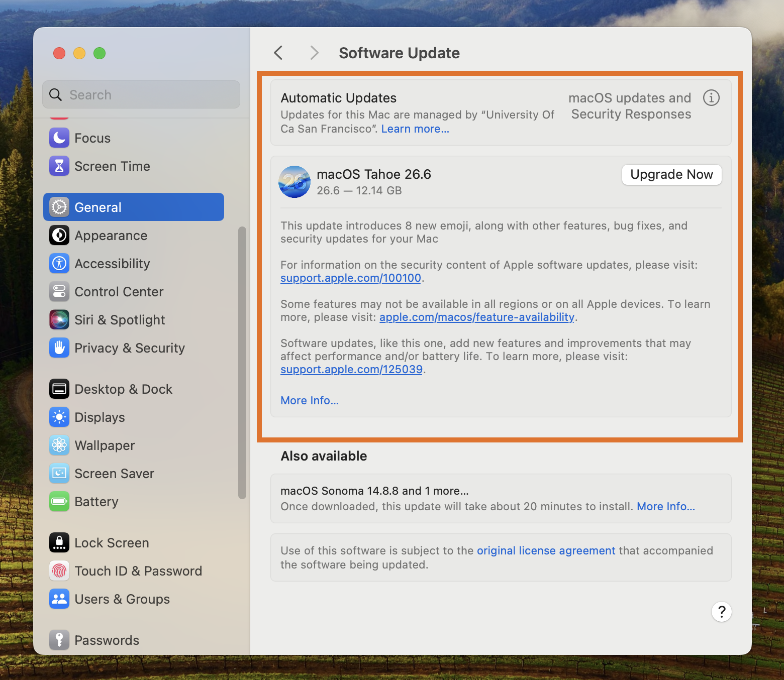Click the question mark help button
The height and width of the screenshot is (680, 784).
[722, 612]
